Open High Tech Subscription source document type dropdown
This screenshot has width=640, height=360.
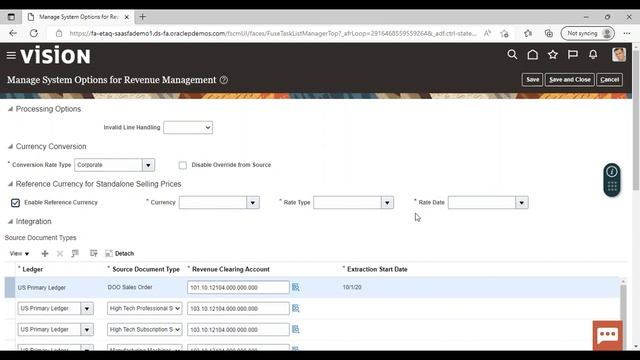(x=144, y=329)
